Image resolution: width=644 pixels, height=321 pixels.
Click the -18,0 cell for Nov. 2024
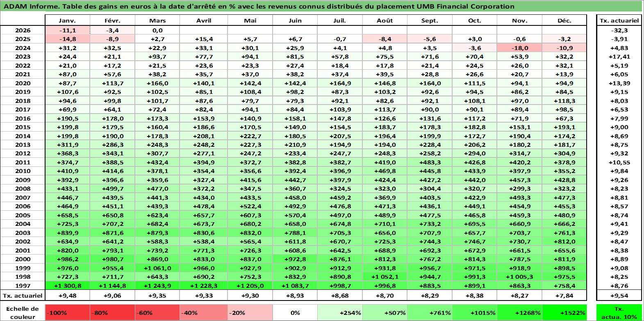coord(519,48)
